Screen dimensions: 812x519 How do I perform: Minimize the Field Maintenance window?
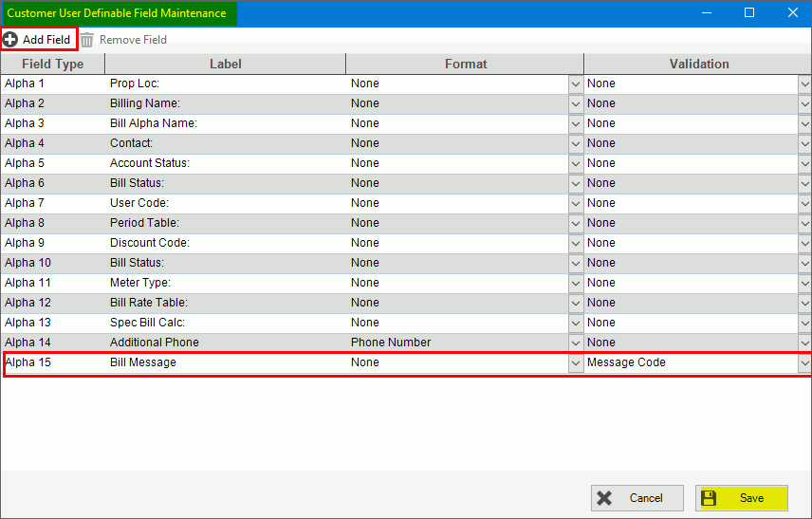pyautogui.click(x=706, y=12)
